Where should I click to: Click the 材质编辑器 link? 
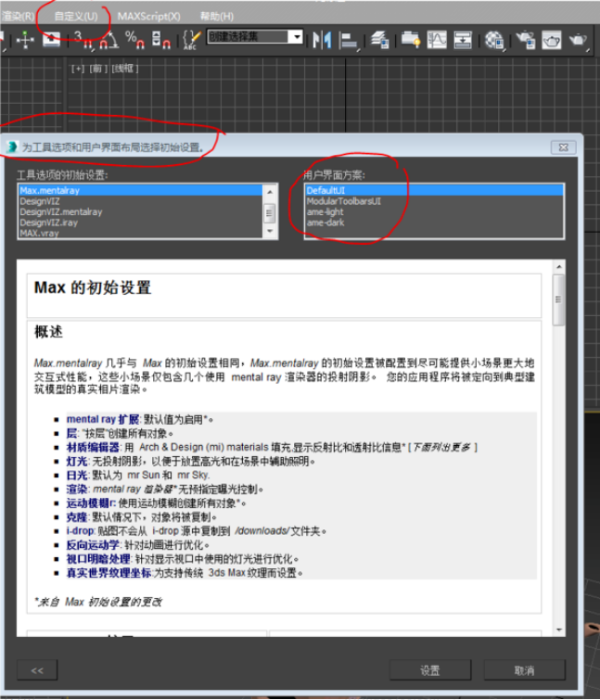93,447
